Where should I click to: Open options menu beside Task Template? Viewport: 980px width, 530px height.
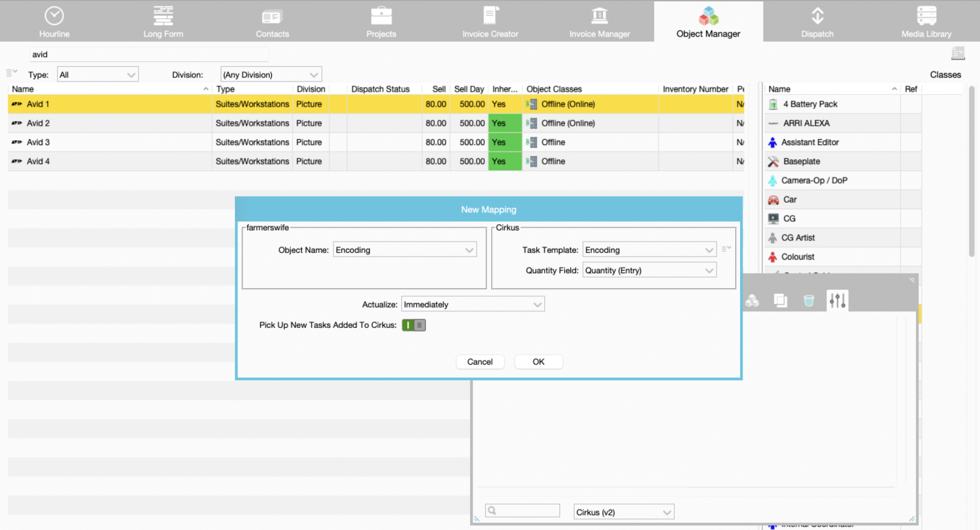pos(726,248)
